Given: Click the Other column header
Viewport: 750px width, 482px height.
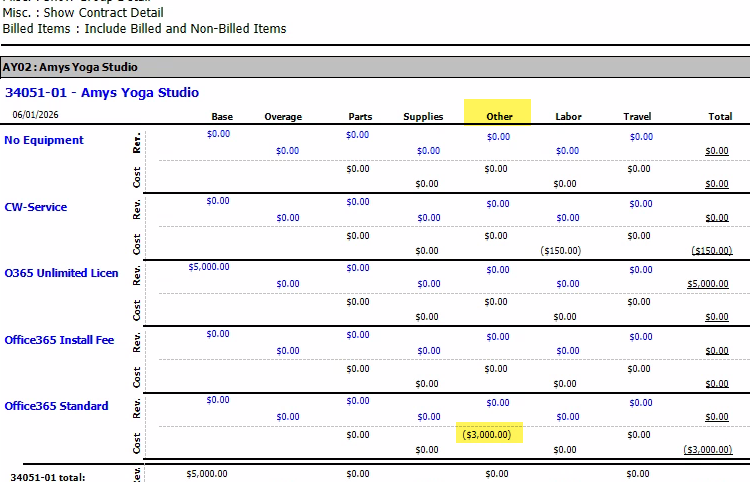Looking at the screenshot, I should (499, 117).
